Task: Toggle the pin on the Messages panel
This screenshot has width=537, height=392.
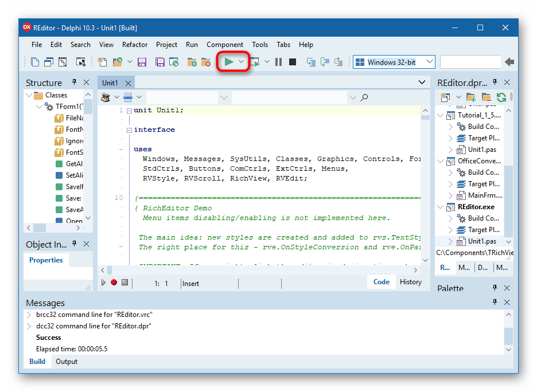Action: coord(495,302)
